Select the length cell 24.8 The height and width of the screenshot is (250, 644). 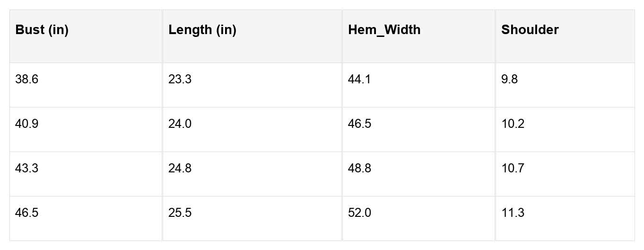180,169
